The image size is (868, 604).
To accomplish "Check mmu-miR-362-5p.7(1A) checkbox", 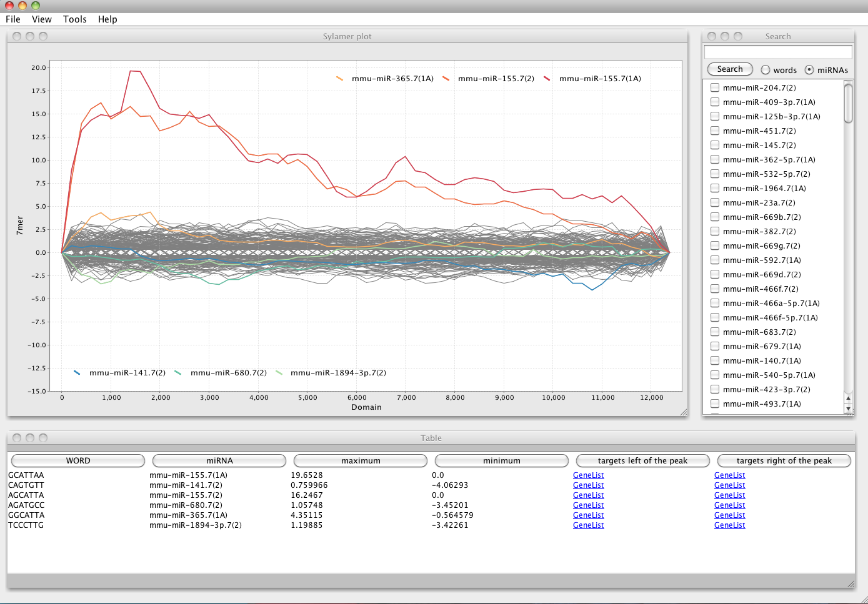I will click(x=715, y=159).
